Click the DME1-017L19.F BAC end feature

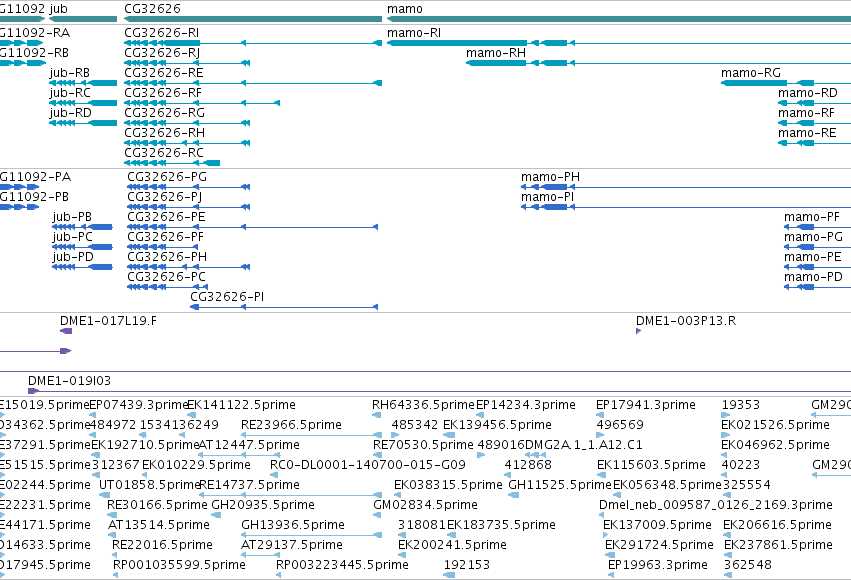pyautogui.click(x=109, y=321)
